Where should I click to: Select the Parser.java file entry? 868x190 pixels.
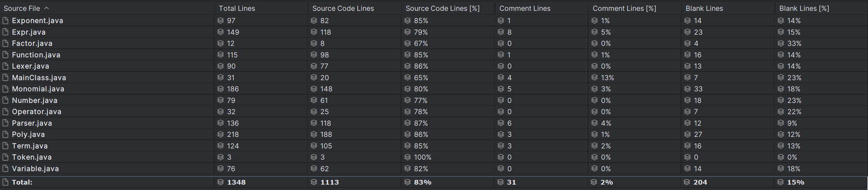[x=32, y=123]
